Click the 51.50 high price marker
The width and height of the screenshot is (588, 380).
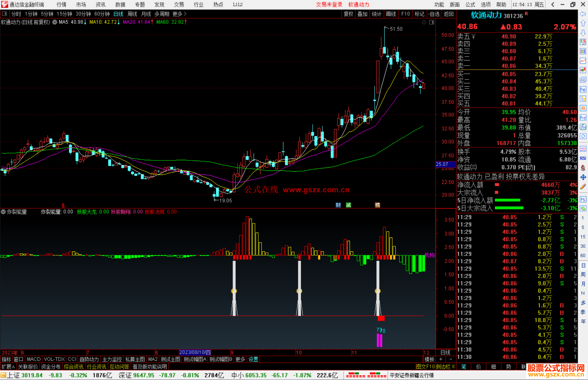point(396,29)
